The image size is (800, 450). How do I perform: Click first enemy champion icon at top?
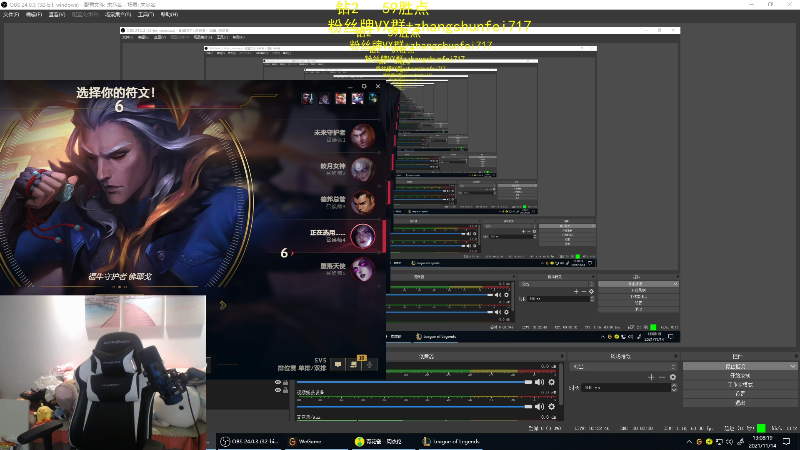click(307, 98)
